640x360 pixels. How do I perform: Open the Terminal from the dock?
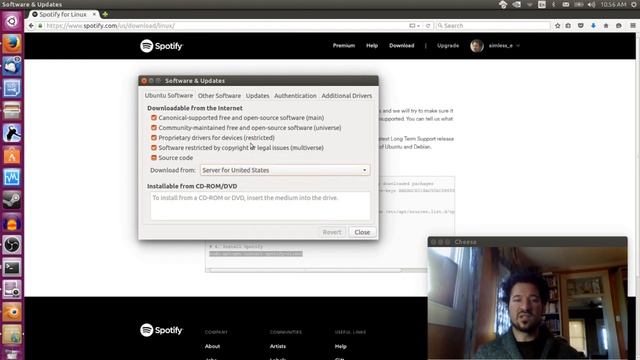pyautogui.click(x=11, y=267)
